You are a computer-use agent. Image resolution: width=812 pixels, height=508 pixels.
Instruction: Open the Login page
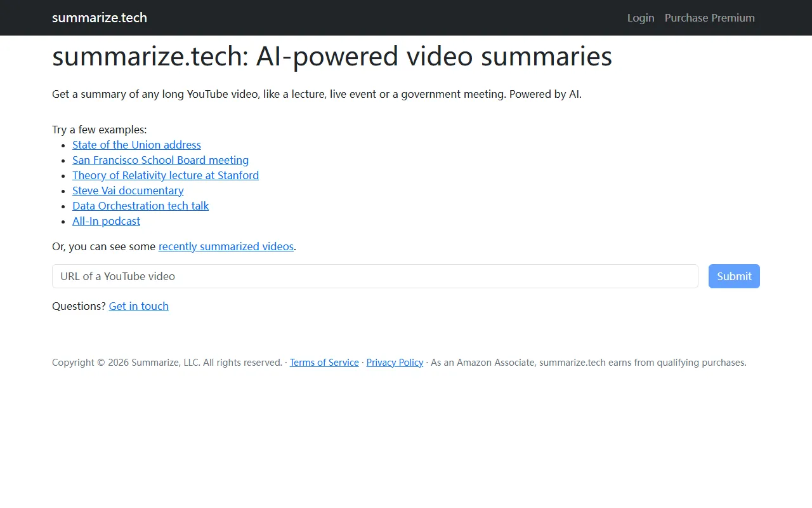click(641, 18)
